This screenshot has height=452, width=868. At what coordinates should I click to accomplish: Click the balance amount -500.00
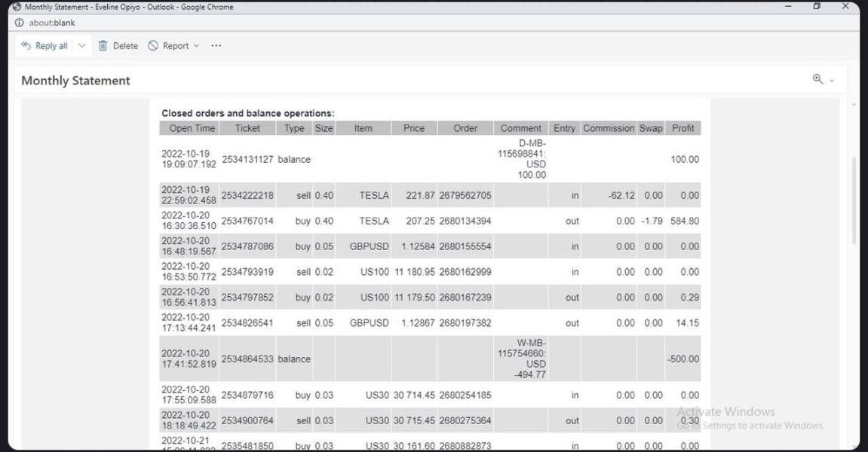(x=683, y=359)
